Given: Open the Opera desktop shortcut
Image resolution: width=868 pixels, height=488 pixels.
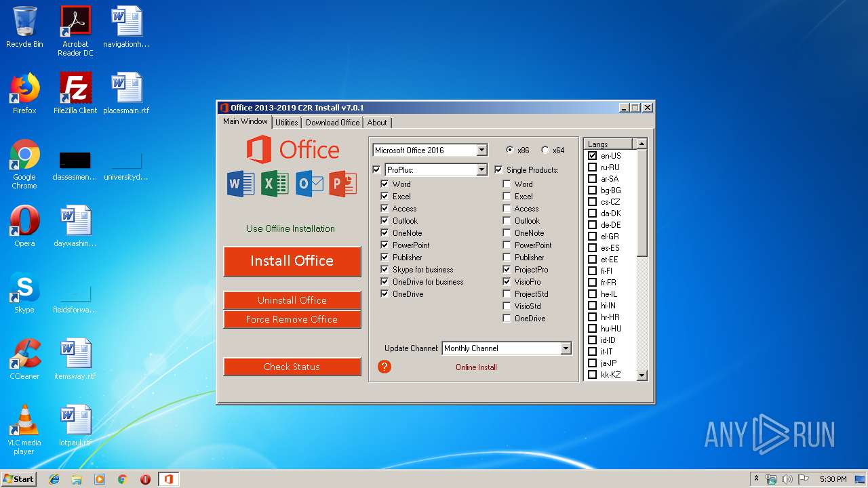Looking at the screenshot, I should (x=24, y=226).
